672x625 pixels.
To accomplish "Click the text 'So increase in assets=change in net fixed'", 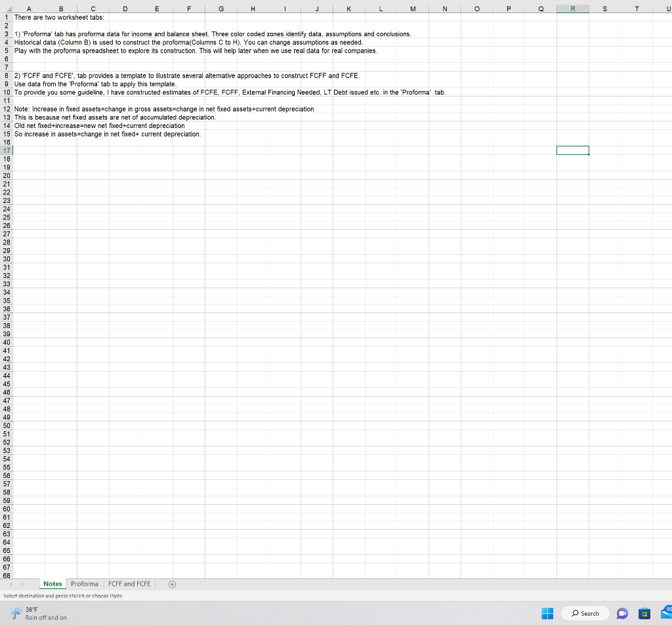I will [x=108, y=134].
